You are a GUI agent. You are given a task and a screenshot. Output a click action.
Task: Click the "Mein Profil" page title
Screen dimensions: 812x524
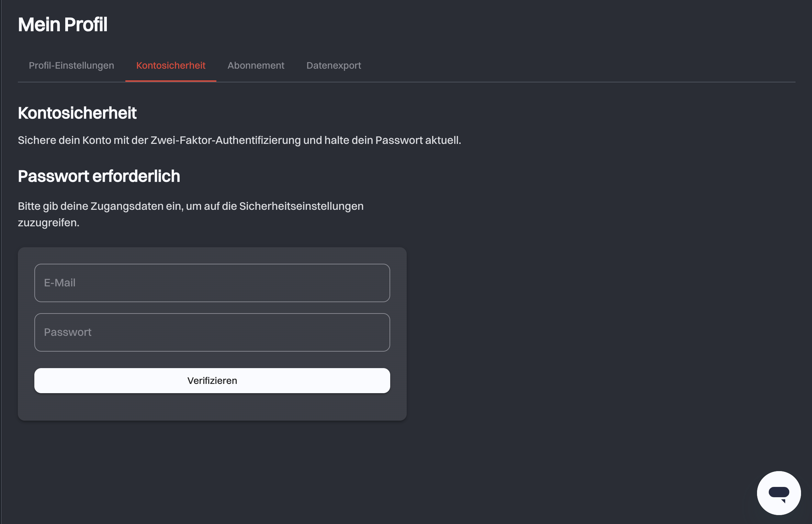coord(63,25)
